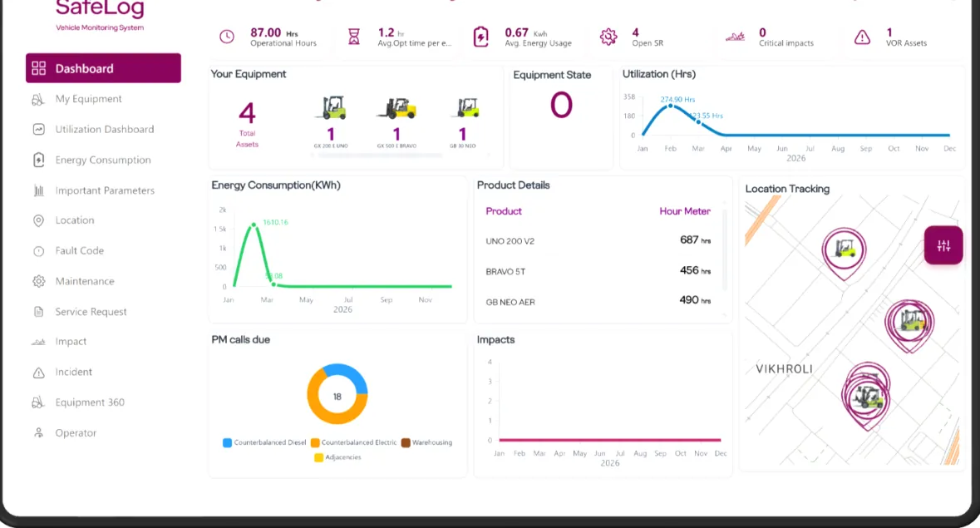980x528 pixels.
Task: Click the 1610.16 energy peak data point
Action: tap(254, 225)
